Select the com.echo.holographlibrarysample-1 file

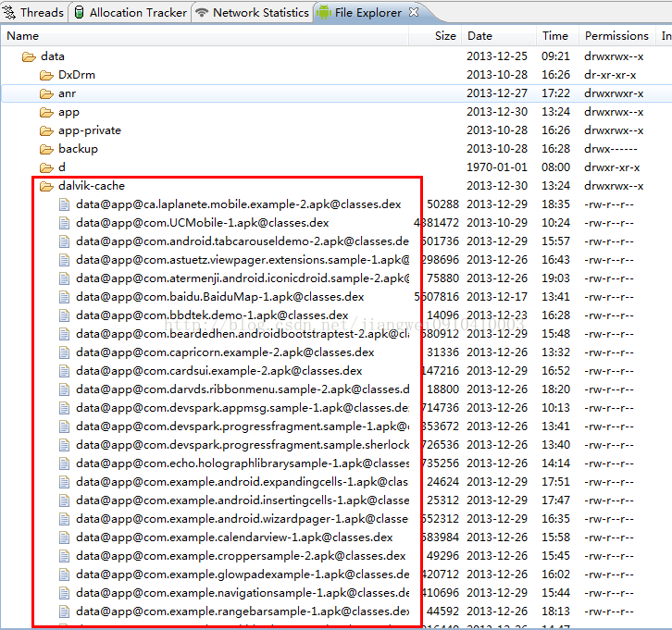click(x=243, y=463)
